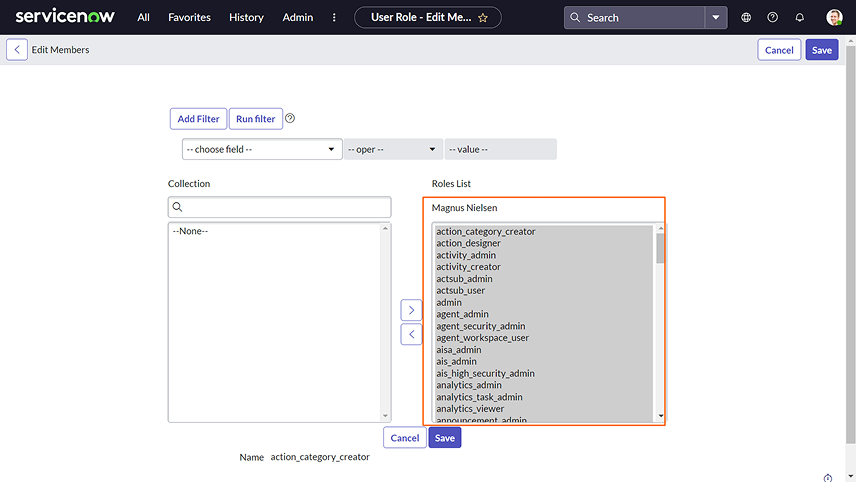Click the User Role - Edit Me... title pill

427,17
